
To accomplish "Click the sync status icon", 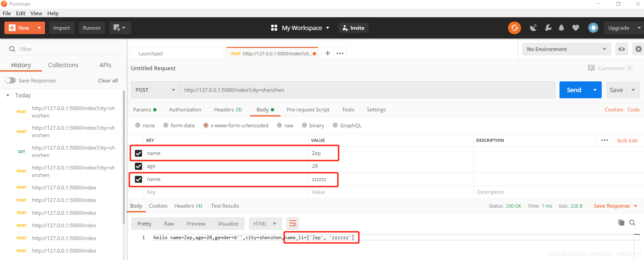I will point(514,28).
